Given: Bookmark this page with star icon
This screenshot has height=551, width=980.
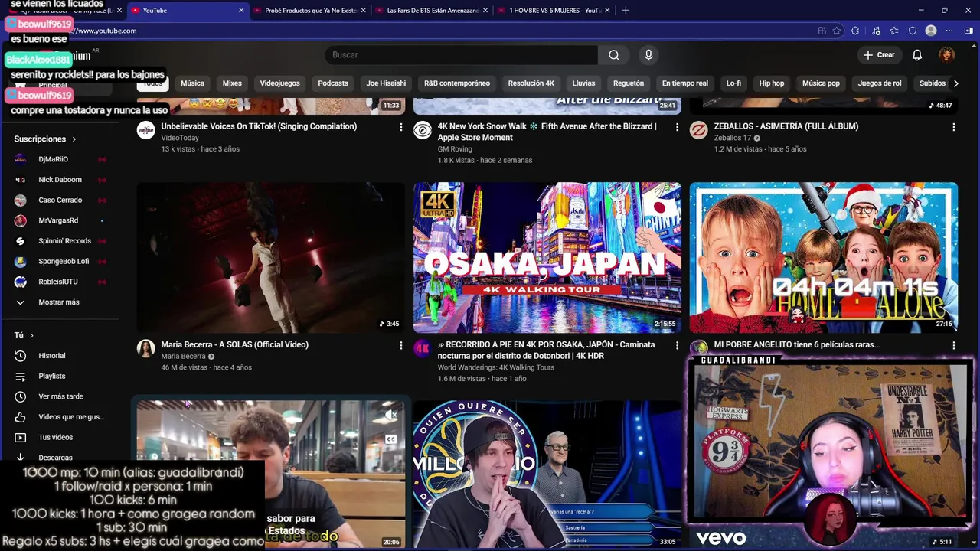Looking at the screenshot, I should [837, 31].
